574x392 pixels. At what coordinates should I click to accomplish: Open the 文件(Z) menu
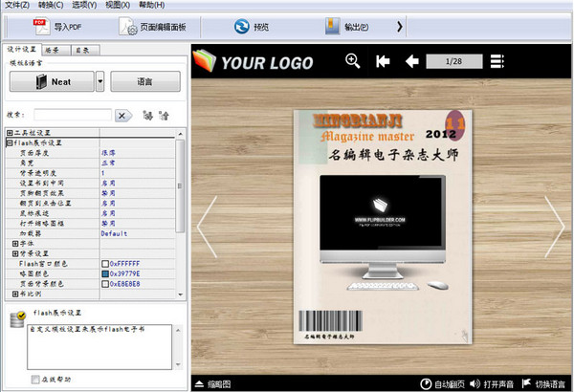tap(17, 5)
